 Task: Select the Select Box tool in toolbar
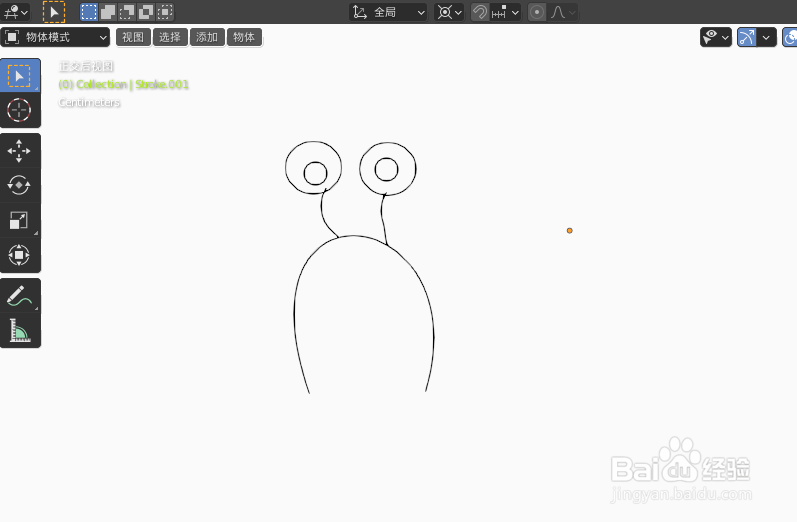(19, 76)
